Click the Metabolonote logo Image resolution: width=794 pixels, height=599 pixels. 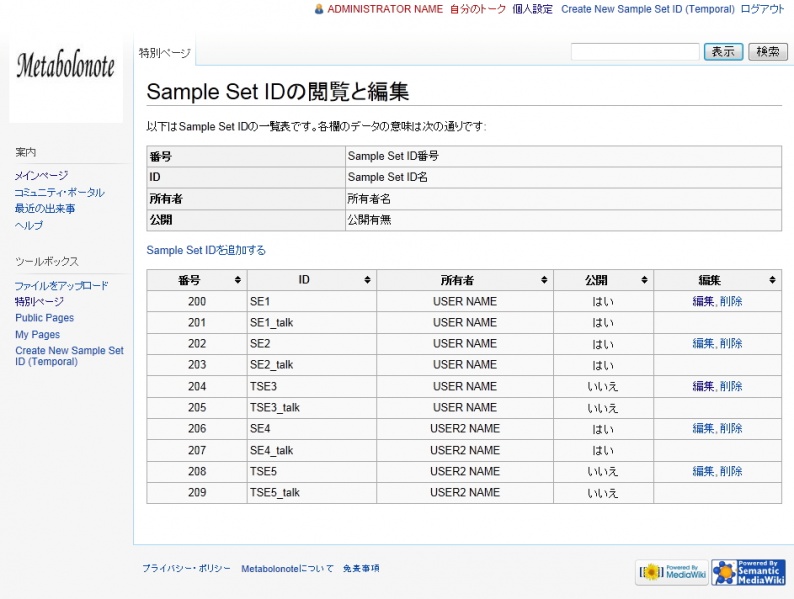pos(66,67)
